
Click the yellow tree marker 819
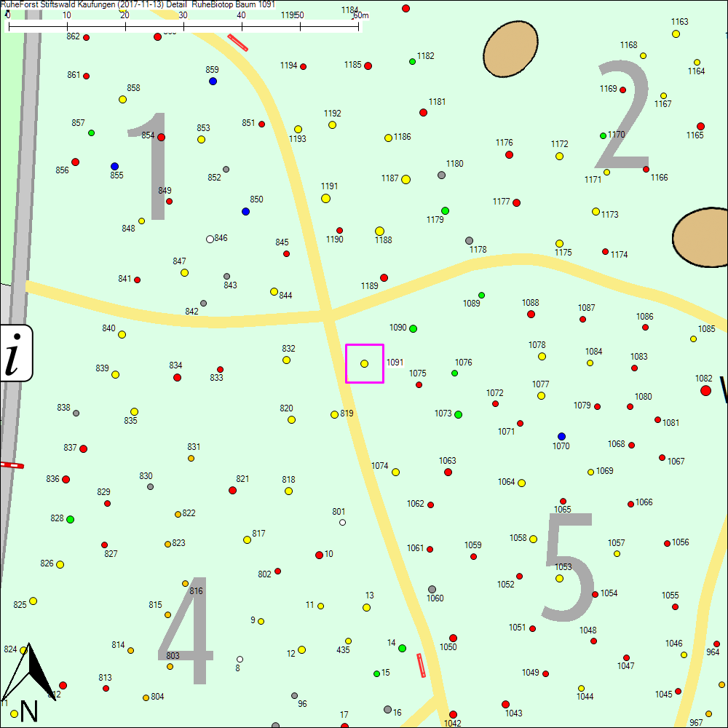pyautogui.click(x=334, y=415)
